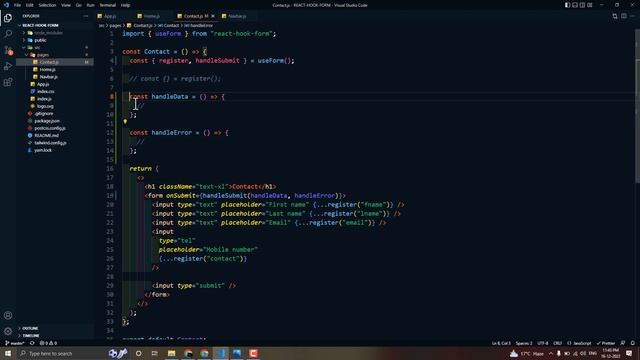Open the Extensions view

click(x=8, y=82)
